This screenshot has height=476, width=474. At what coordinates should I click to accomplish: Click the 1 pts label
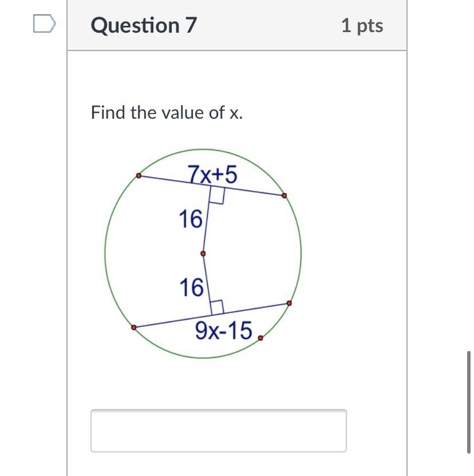(362, 25)
